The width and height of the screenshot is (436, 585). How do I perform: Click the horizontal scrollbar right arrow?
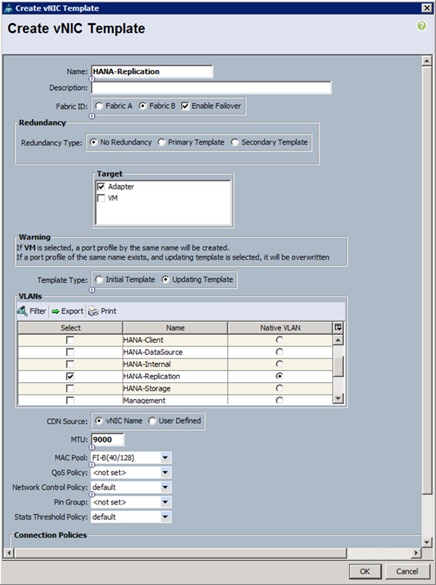tap(416, 553)
